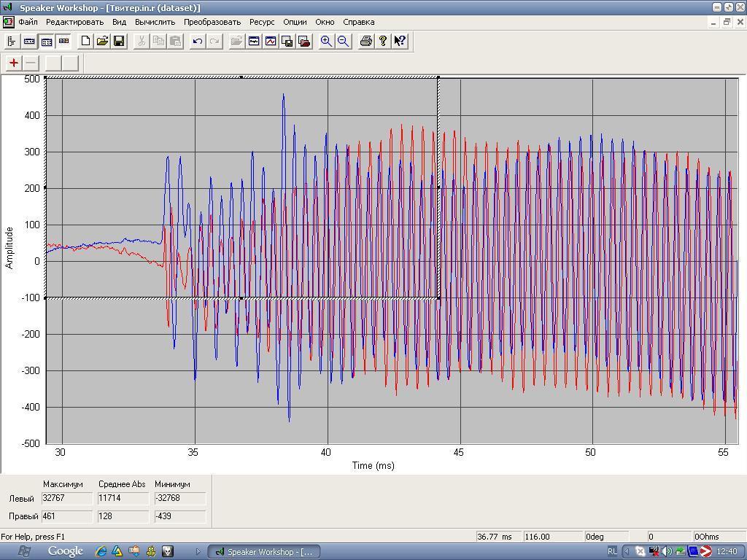This screenshot has height=560, width=747.
Task: Click the Zoom Out magnifier icon
Action: pos(343,42)
